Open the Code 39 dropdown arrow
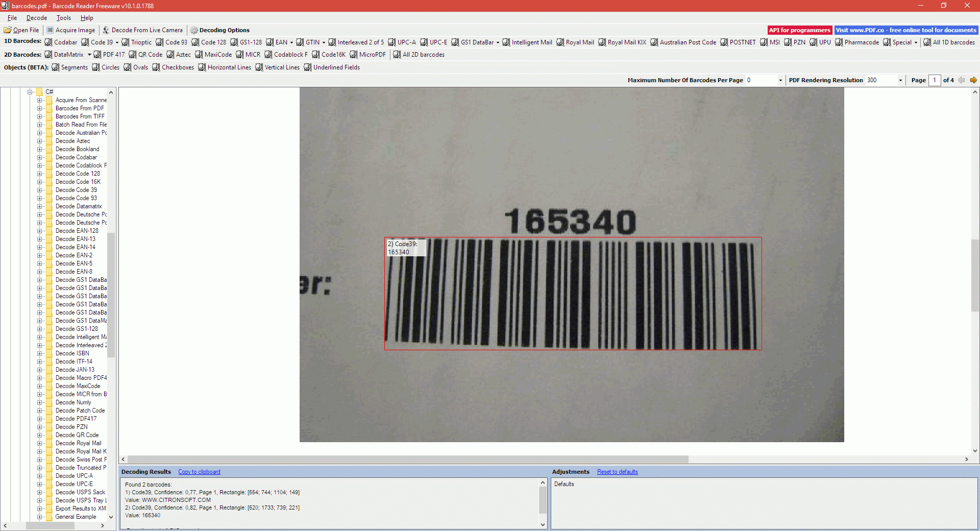Viewport: 980px width, 531px height. (116, 42)
